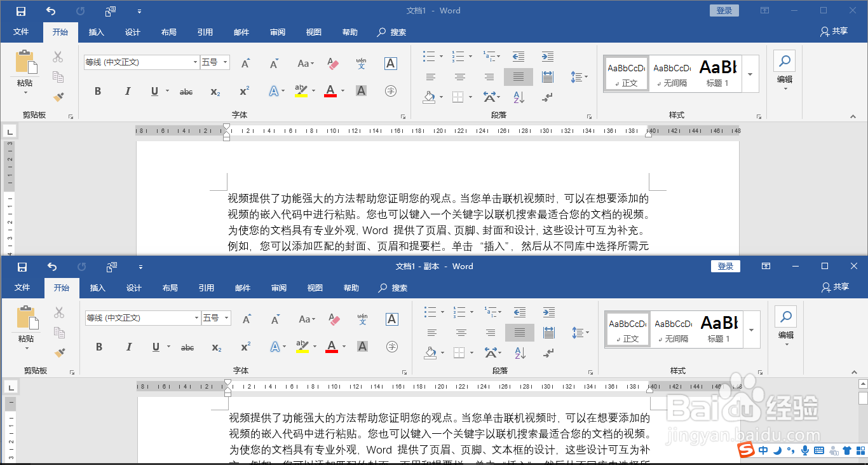
Task: Expand Styles gallery arrow in top window
Action: [x=750, y=74]
